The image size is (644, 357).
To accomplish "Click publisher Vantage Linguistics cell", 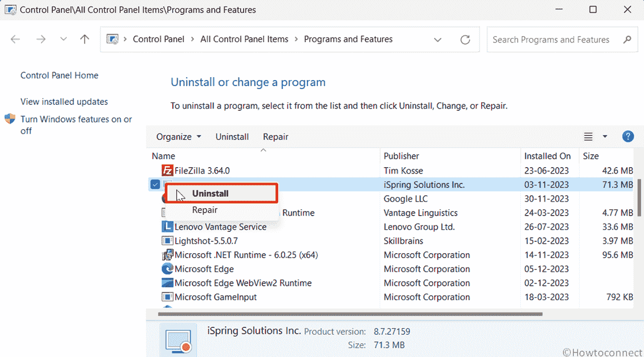I will click(421, 213).
